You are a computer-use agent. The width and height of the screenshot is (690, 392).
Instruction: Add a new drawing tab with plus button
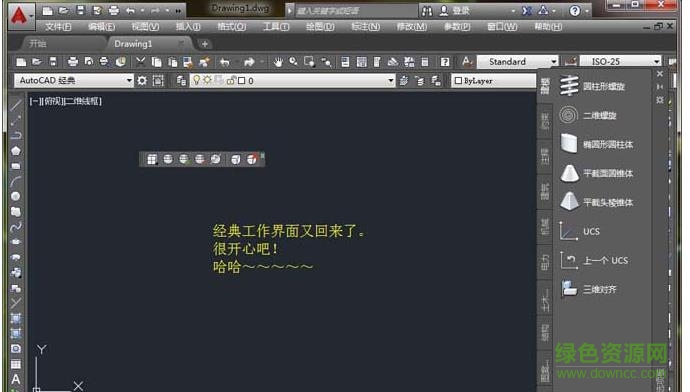(205, 44)
